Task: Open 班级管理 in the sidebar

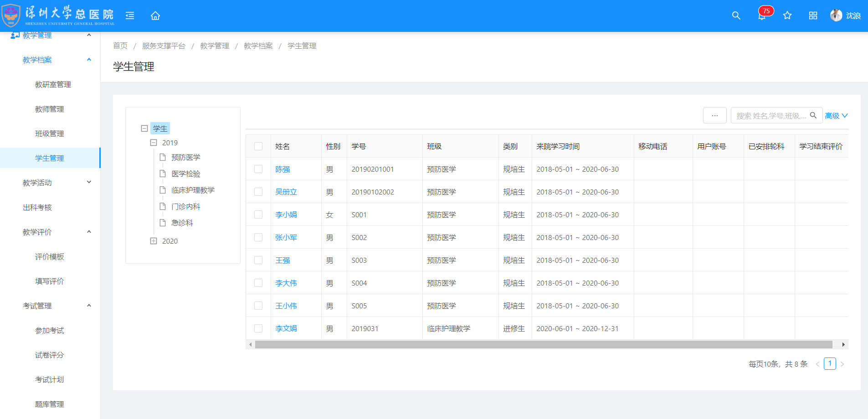Action: point(49,133)
